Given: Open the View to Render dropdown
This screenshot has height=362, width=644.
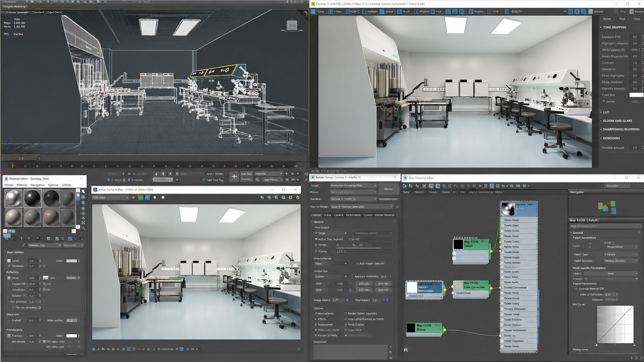Looking at the screenshot, I should 361,207.
